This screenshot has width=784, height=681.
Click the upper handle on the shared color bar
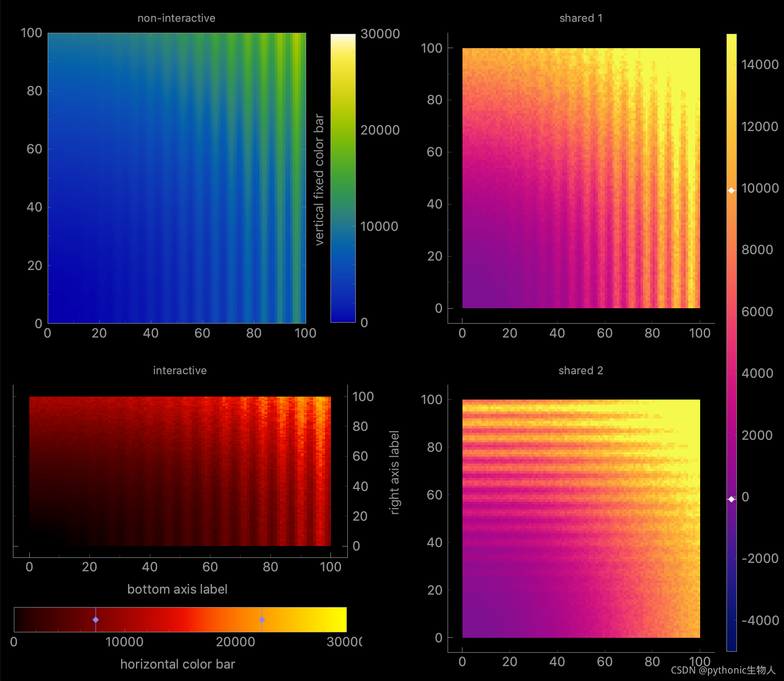point(731,191)
